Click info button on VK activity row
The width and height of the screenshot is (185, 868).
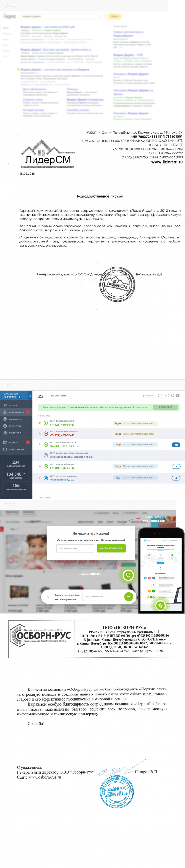[176, 478]
